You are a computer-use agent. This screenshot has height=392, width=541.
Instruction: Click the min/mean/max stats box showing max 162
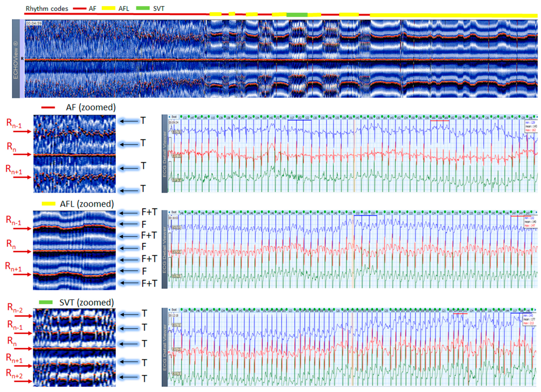531,126
